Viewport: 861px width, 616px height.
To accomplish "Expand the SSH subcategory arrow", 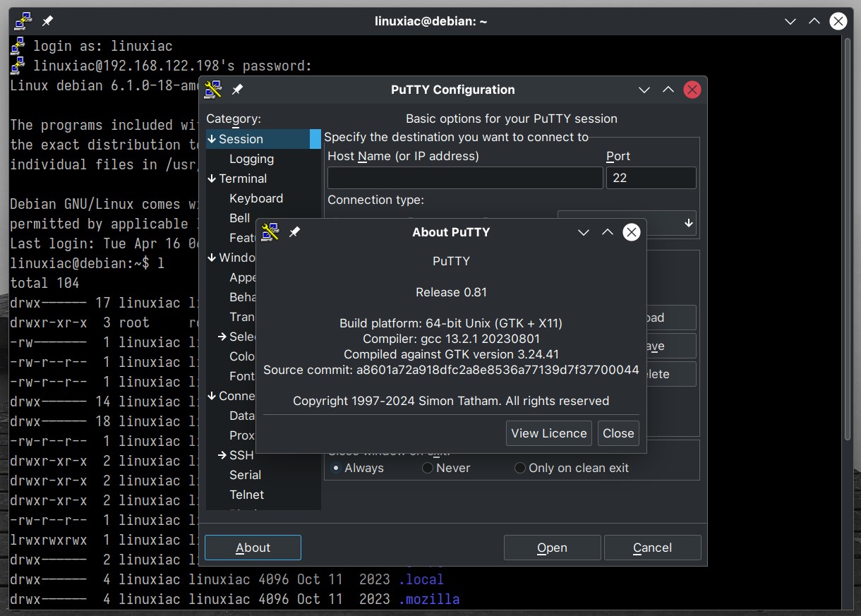I will tap(222, 455).
